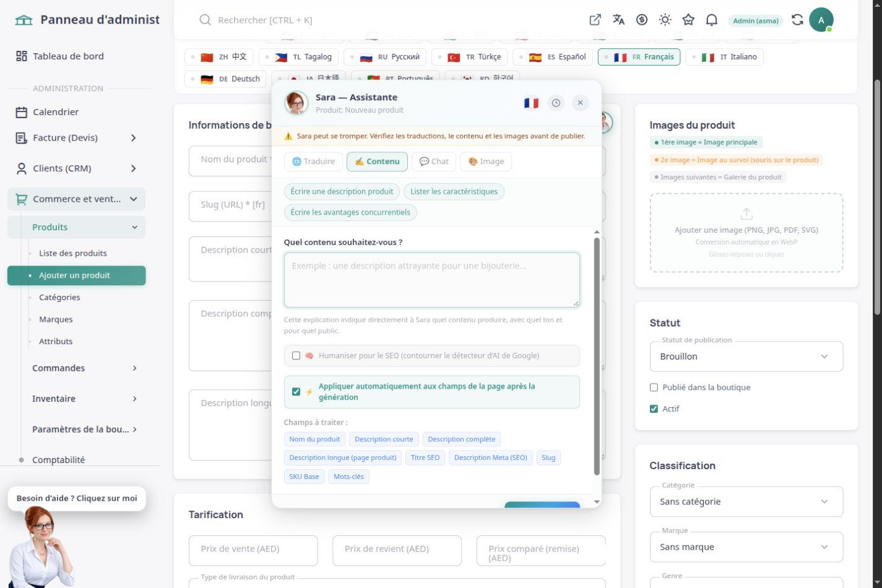
Task: Click the Quel contenu souhaitez-vous text area
Action: (432, 280)
